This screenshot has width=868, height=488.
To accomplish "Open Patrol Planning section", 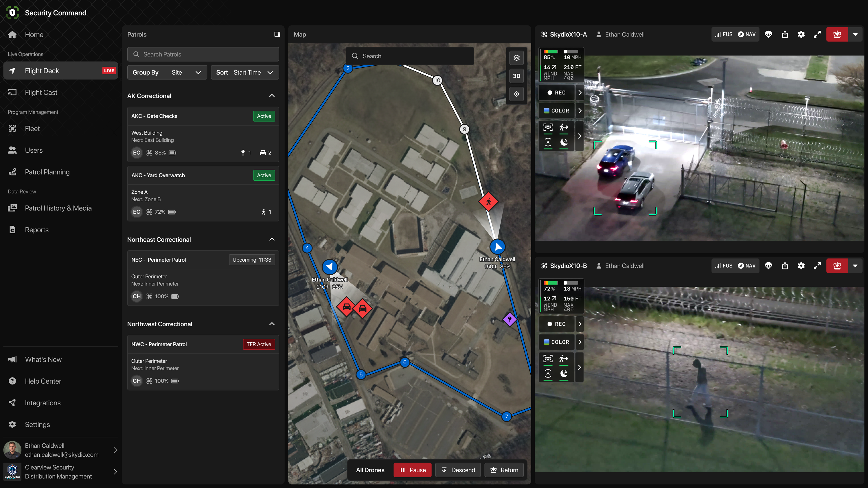I will (x=61, y=172).
